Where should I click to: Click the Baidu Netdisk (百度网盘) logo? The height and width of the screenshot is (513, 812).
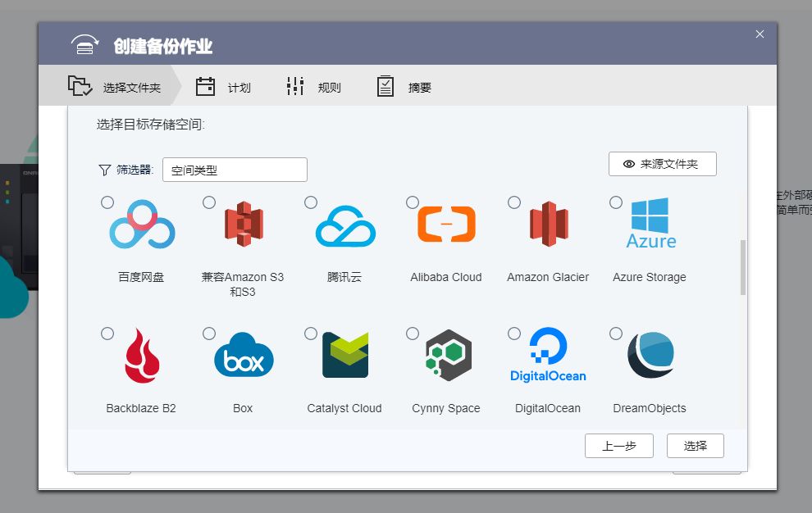142,225
